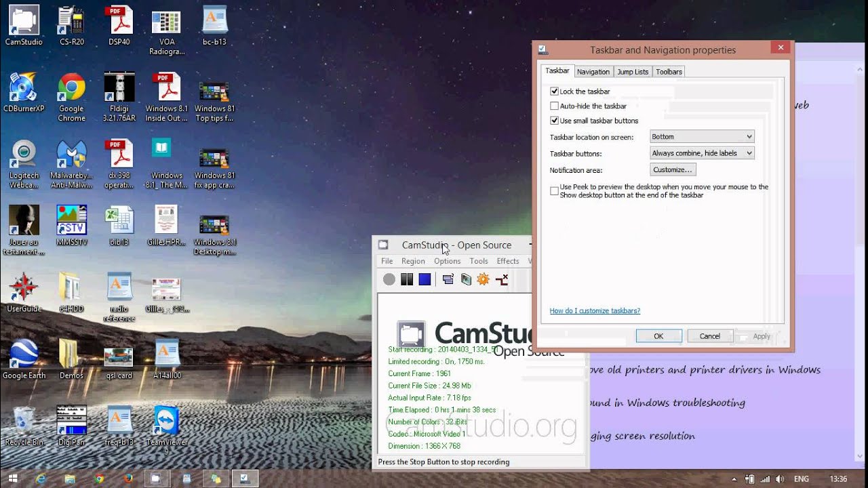Open the Taskbar buttons combine dropdown
868x488 pixels.
click(702, 153)
